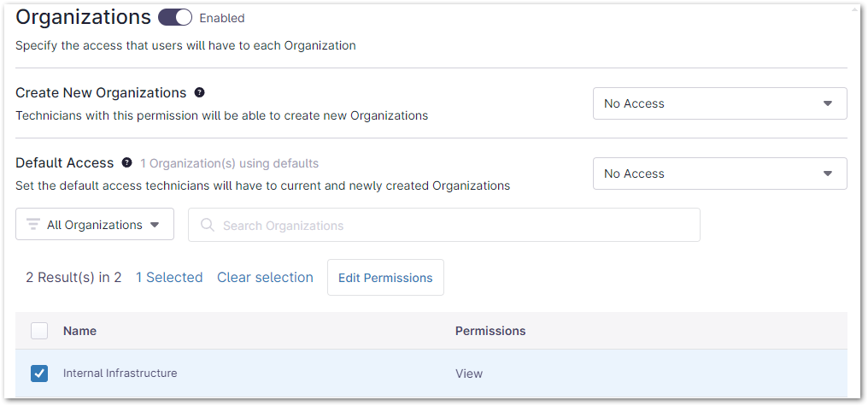Click the 1 Selected link
This screenshot has height=406, width=868.
pos(169,277)
